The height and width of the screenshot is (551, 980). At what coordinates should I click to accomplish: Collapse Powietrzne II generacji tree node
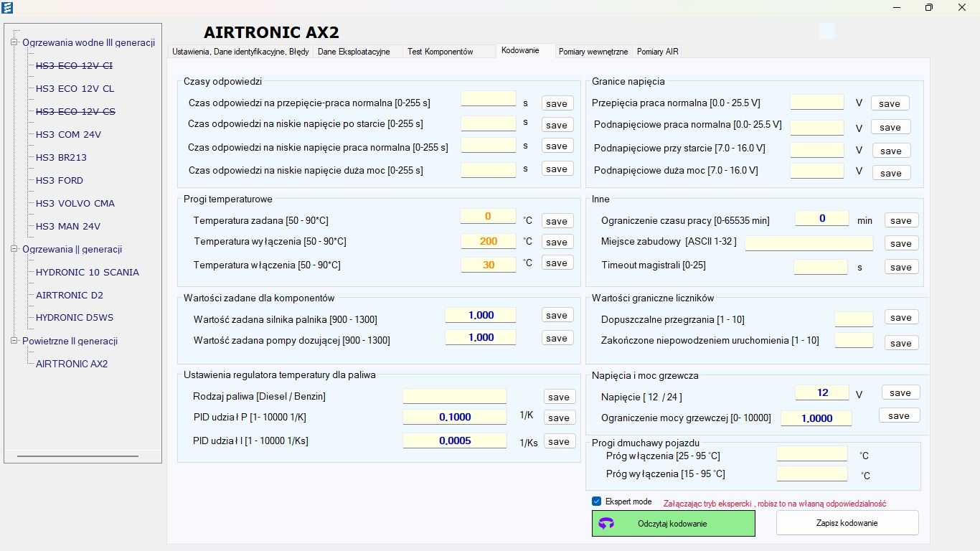pos(14,341)
